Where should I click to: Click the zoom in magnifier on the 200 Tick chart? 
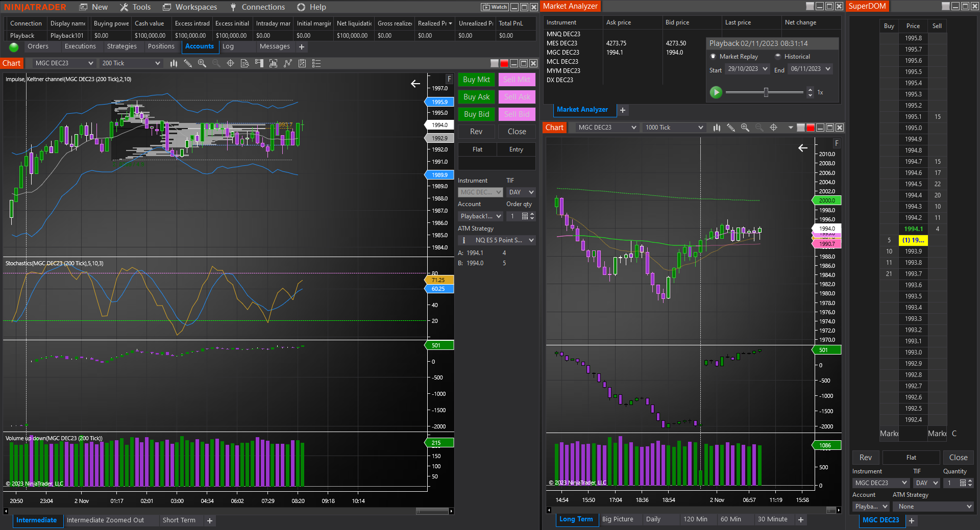pos(202,63)
